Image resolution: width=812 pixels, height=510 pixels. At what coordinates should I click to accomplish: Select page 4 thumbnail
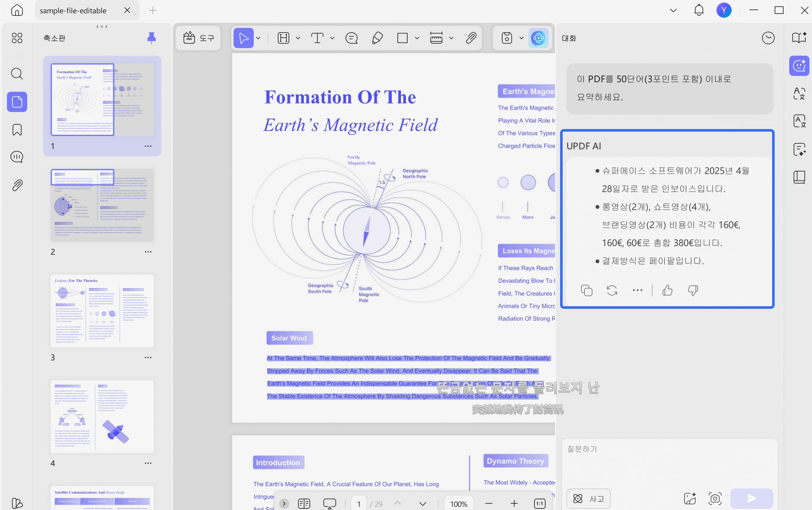point(102,417)
